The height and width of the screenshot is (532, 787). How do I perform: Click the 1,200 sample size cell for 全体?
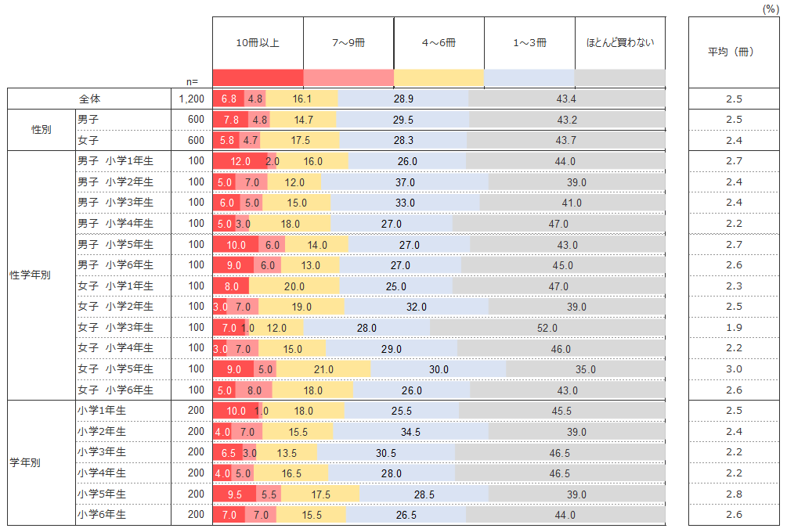(x=191, y=99)
